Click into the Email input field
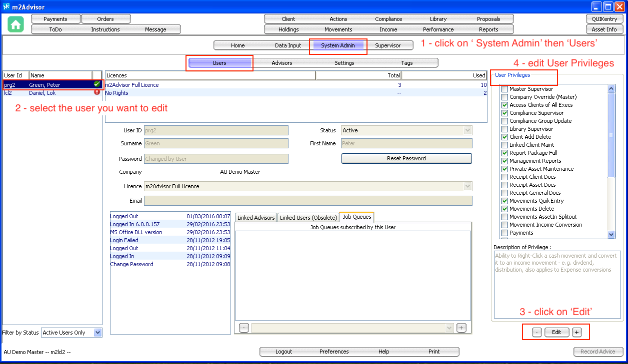 [307, 201]
